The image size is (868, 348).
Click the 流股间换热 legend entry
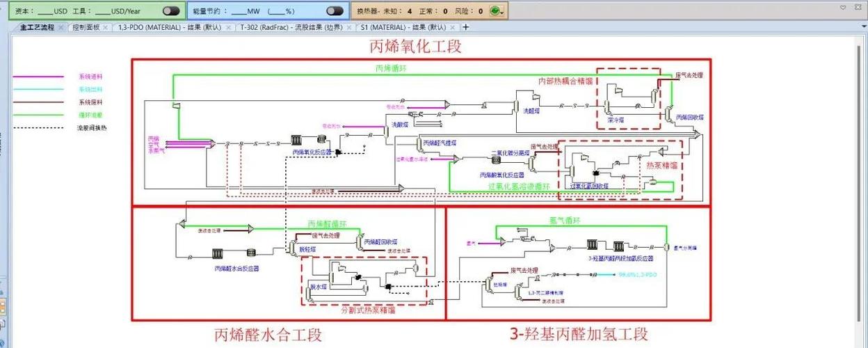[92, 127]
